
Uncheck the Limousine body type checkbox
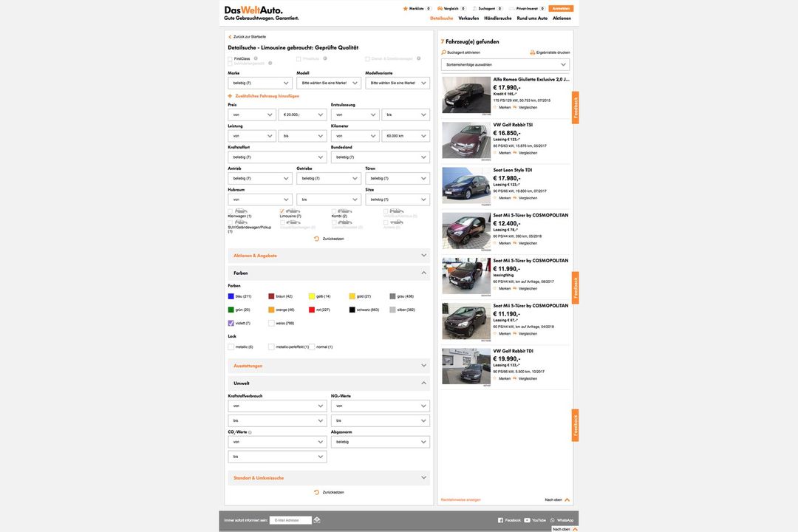pyautogui.click(x=281, y=210)
